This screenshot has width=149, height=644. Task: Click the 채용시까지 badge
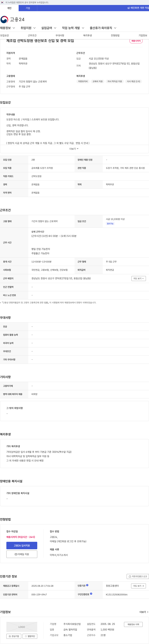[x=136, y=41]
